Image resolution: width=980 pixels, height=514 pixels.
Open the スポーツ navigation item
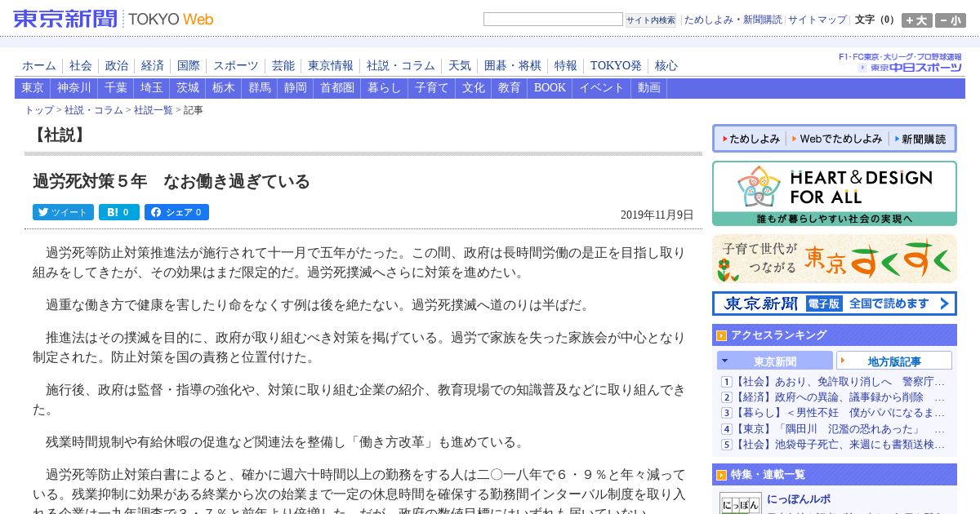(236, 66)
